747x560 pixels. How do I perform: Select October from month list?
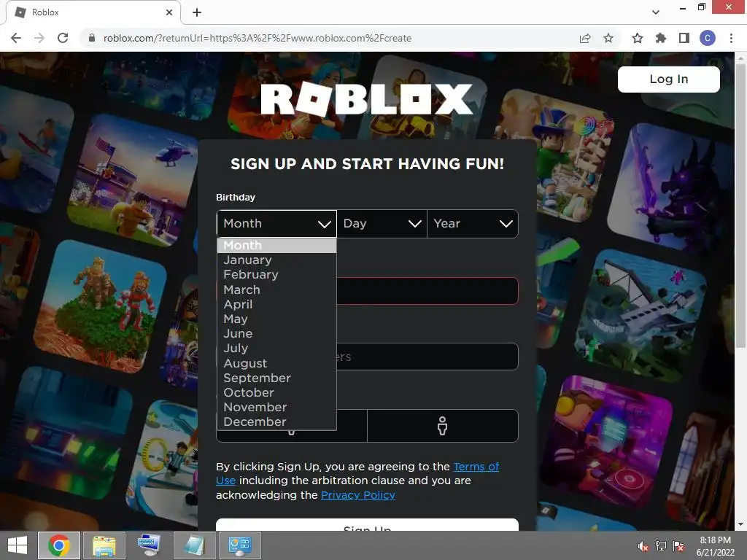276,393
